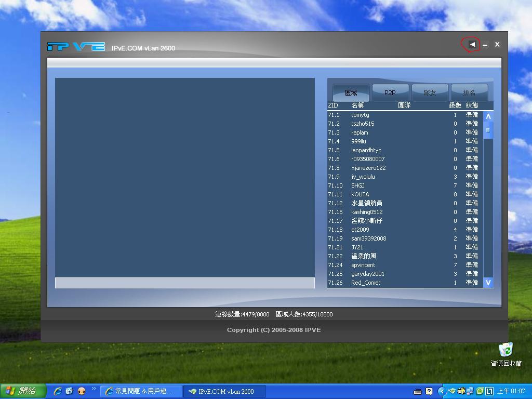This screenshot has height=399, width=532.
Task: Select user tomytg in the list
Action: click(405, 115)
